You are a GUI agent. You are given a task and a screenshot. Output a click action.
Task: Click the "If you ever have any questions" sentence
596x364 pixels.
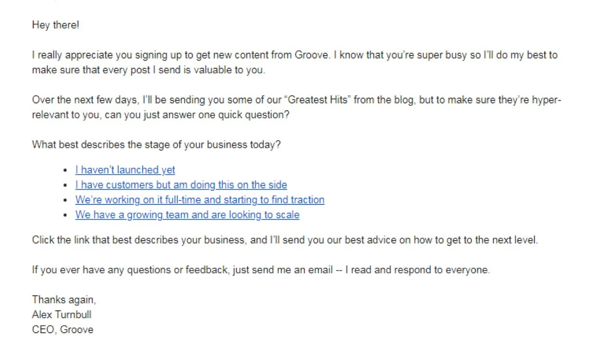tap(261, 270)
